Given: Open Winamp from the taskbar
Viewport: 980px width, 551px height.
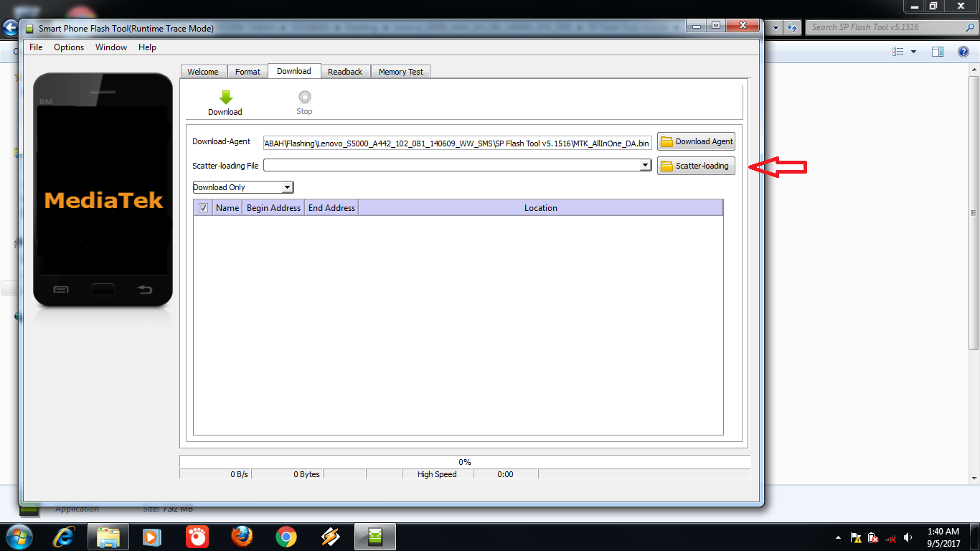Looking at the screenshot, I should 331,536.
